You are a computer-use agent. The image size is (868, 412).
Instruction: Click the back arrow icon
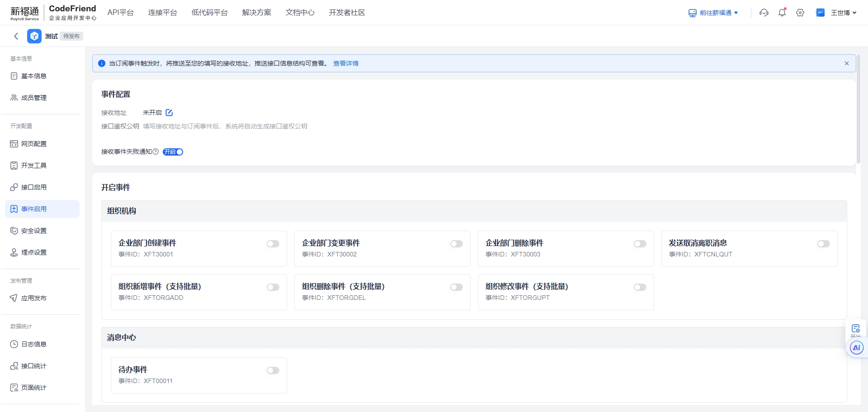[16, 36]
